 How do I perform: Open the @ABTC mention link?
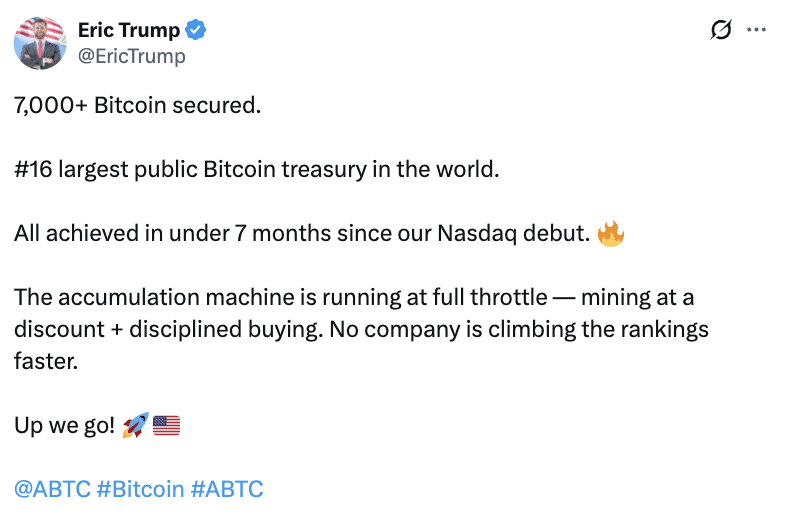51,489
